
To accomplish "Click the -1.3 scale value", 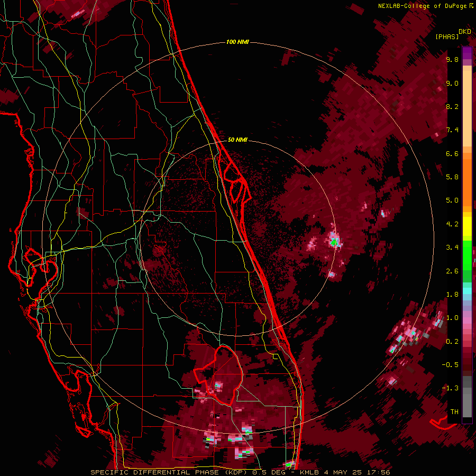I will [450, 388].
